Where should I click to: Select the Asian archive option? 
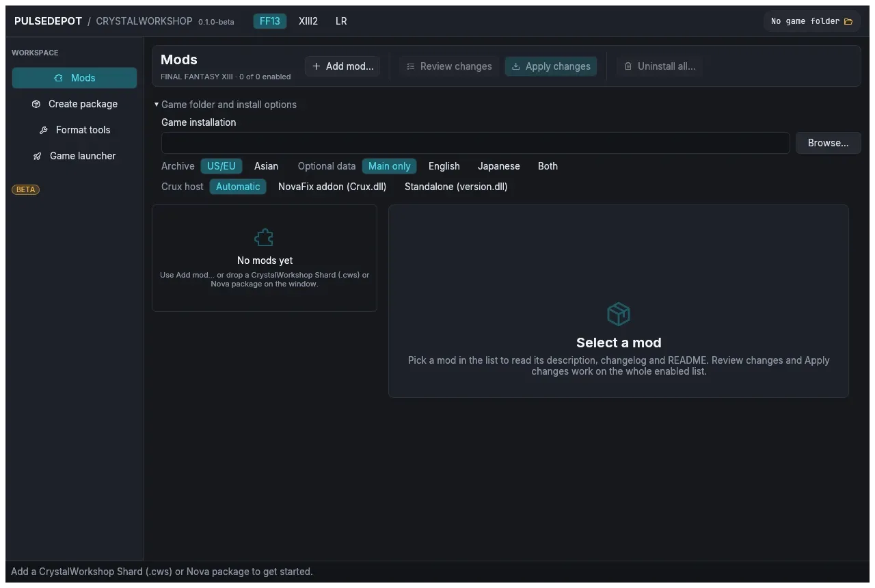(266, 166)
